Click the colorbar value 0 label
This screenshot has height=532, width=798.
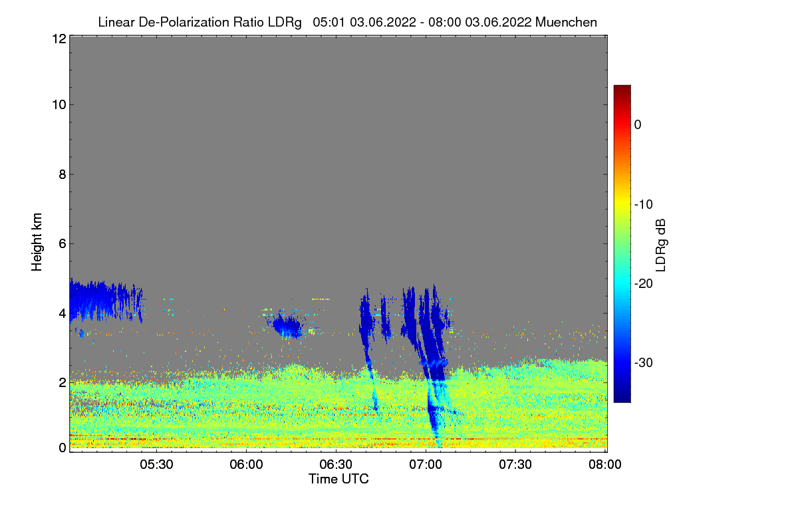(x=638, y=124)
